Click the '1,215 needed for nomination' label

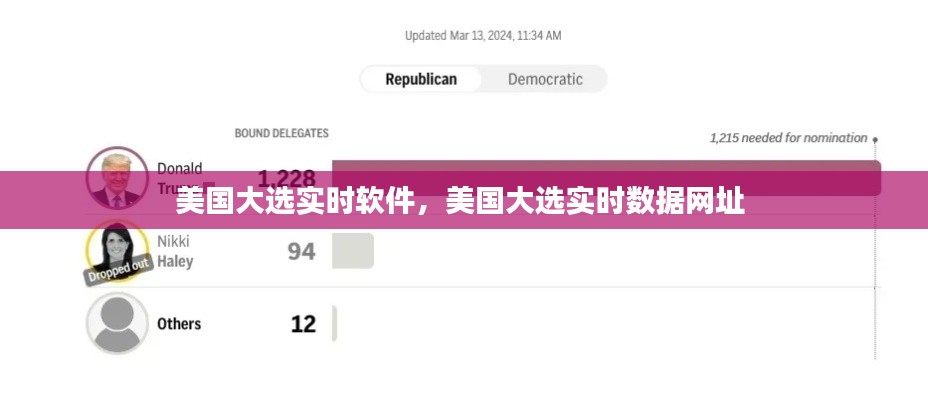point(788,138)
